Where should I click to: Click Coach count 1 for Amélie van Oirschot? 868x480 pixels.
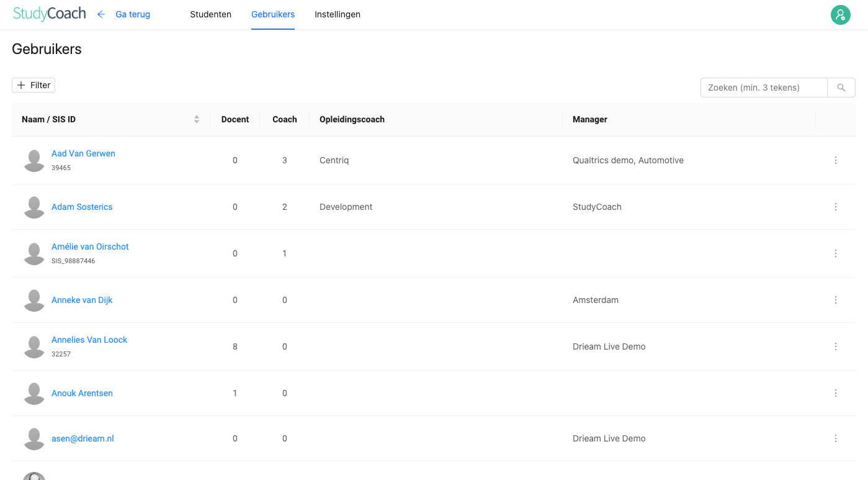point(285,253)
